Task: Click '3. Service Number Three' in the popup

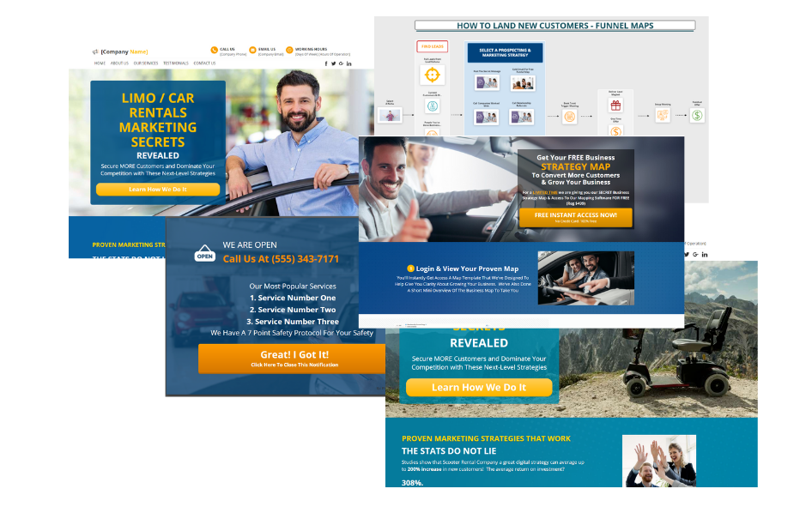Action: coord(293,322)
